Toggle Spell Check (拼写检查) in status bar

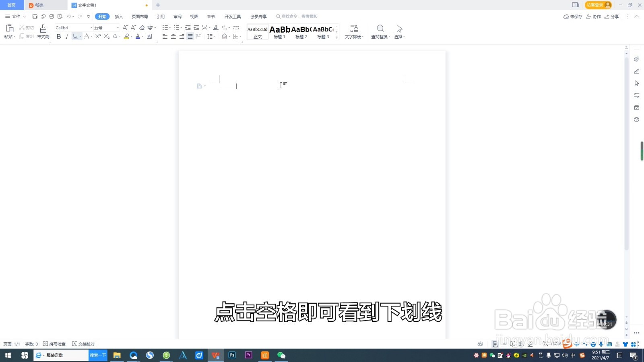(54, 344)
